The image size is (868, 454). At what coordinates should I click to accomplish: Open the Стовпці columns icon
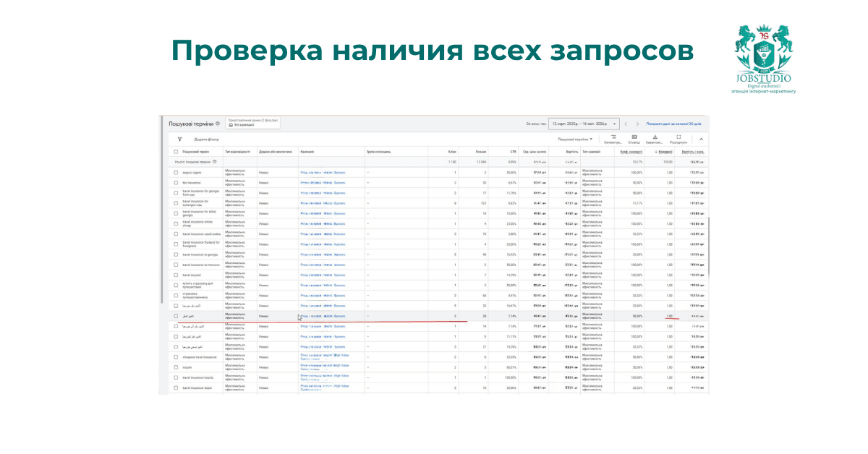[x=634, y=139]
